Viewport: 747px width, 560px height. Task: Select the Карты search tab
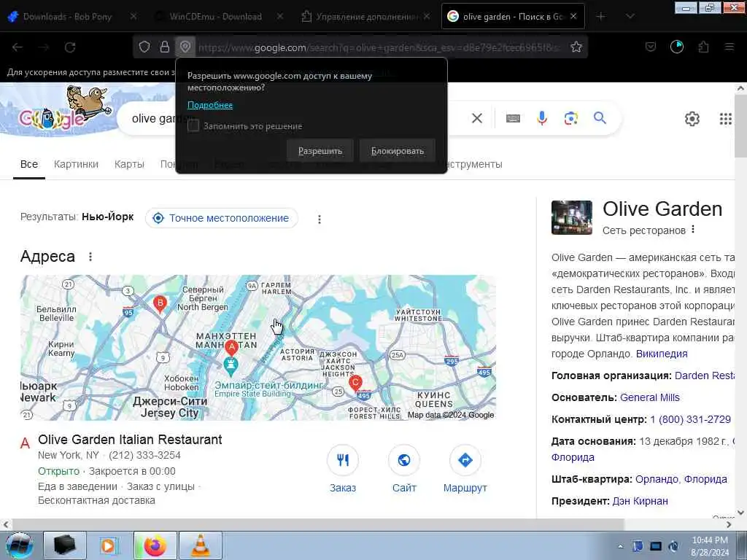[129, 164]
